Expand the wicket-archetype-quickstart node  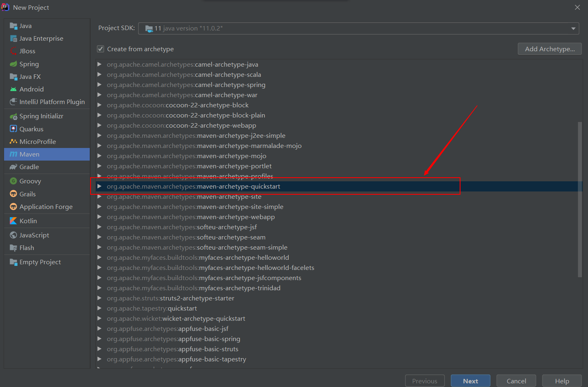point(99,318)
